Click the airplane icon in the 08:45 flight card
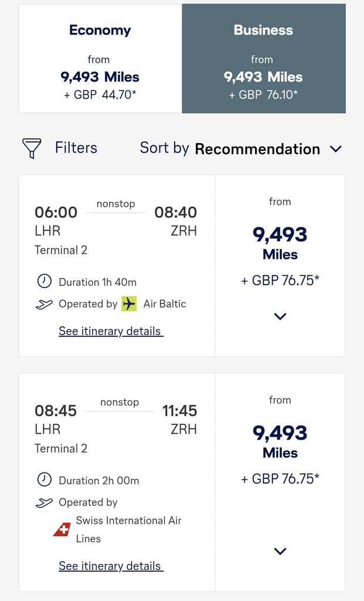This screenshot has height=601, width=364. [44, 502]
